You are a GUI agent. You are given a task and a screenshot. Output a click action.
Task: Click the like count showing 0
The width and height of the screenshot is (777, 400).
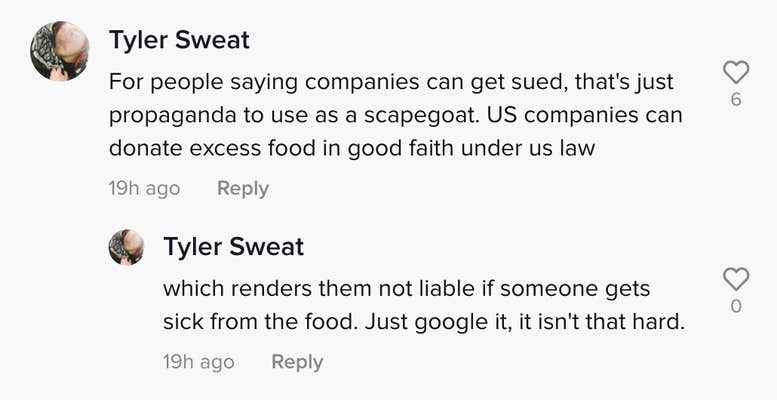736,307
